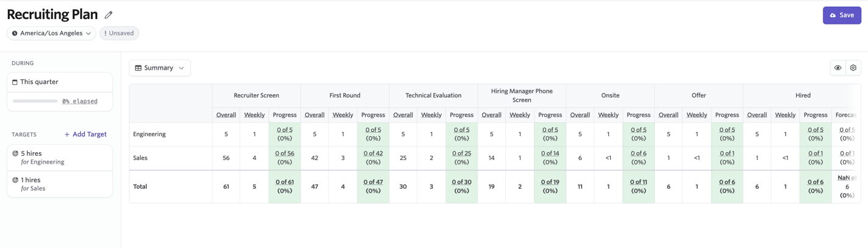Image resolution: width=868 pixels, height=248 pixels.
Task: Open the Summary view dropdown
Action: coord(159,68)
